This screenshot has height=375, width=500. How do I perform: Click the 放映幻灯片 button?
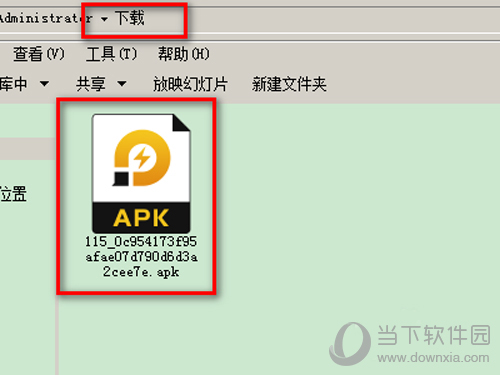[190, 84]
